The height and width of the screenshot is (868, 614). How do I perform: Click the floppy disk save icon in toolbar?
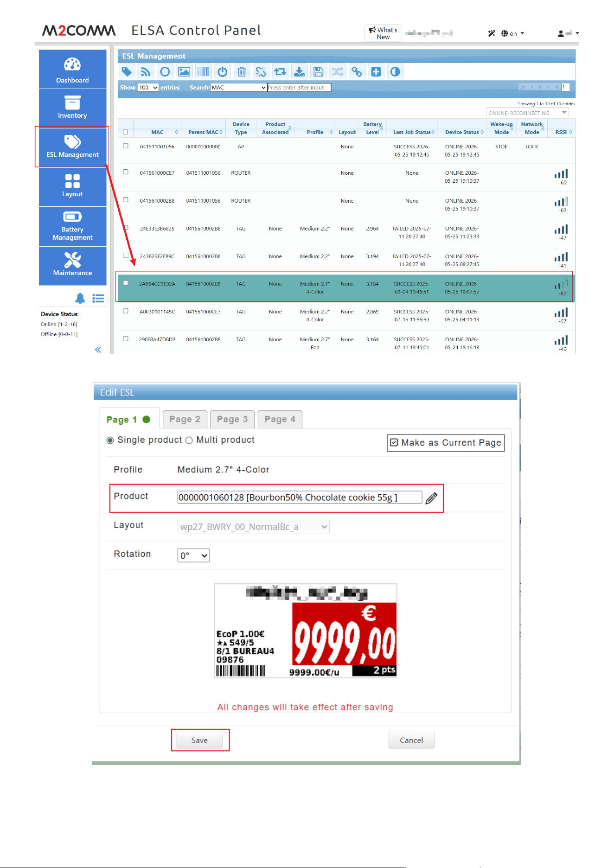click(318, 72)
